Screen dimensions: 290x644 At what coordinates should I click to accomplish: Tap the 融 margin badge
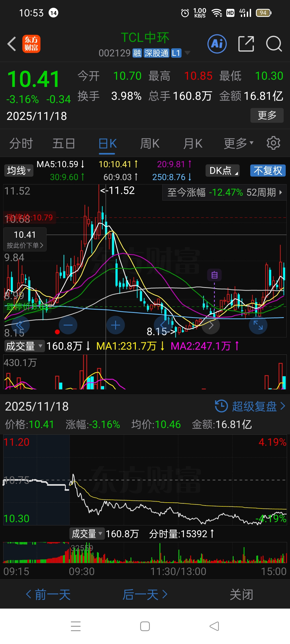coord(137,53)
